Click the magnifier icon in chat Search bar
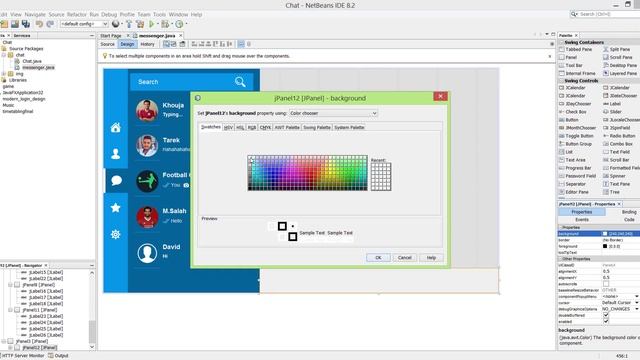The width and height of the screenshot is (640, 360). (x=240, y=82)
